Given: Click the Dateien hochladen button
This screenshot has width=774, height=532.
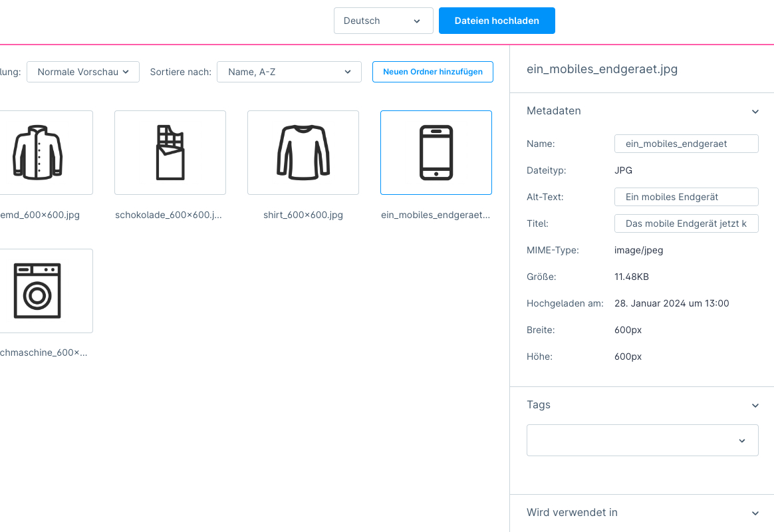Looking at the screenshot, I should point(497,21).
